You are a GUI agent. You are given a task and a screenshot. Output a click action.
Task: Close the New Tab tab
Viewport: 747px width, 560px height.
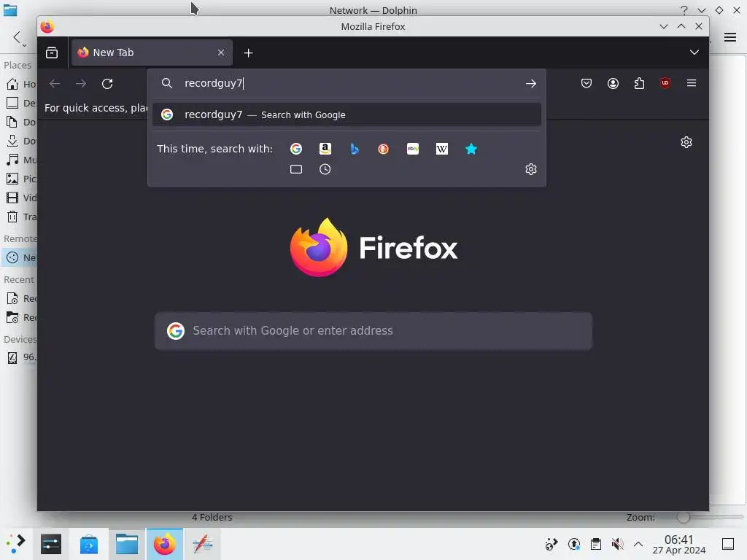coord(221,52)
